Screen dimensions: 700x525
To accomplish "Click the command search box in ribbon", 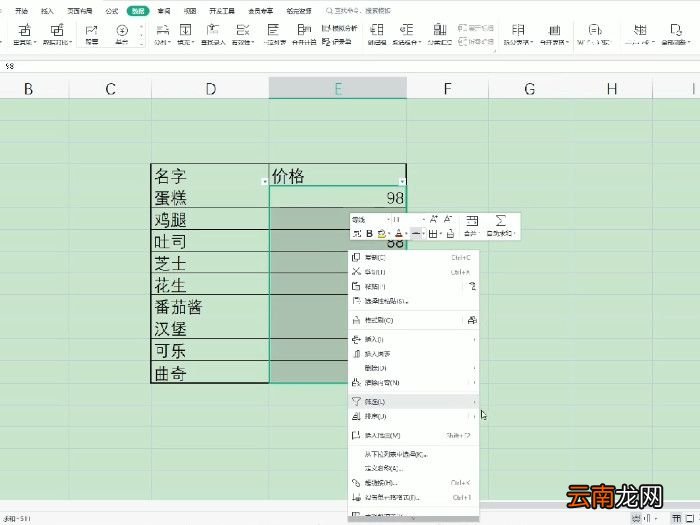I will point(358,11).
